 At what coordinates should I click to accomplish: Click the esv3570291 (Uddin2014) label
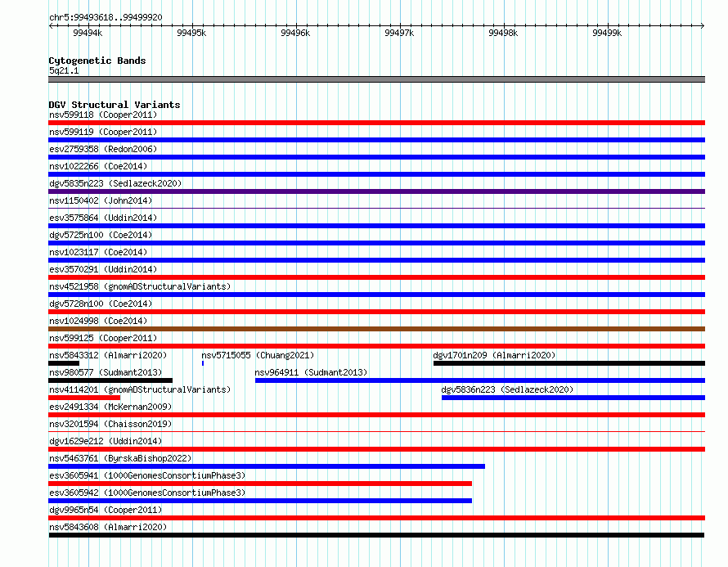103,269
